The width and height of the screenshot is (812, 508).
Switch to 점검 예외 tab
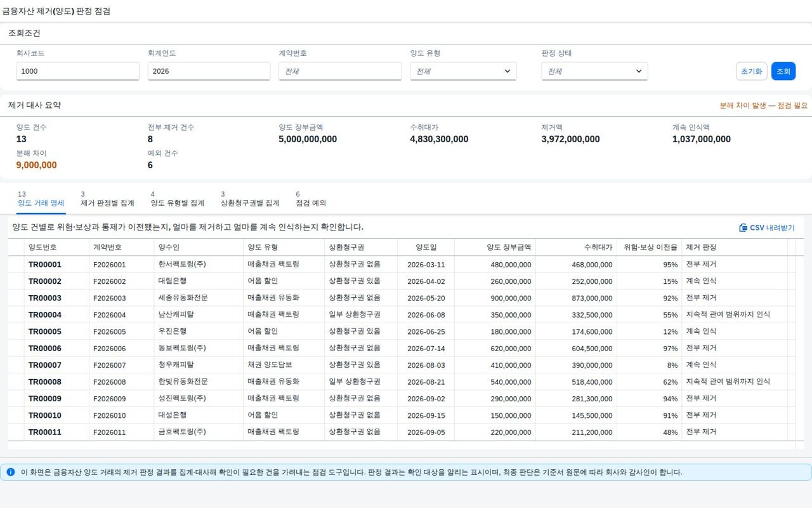[311, 199]
